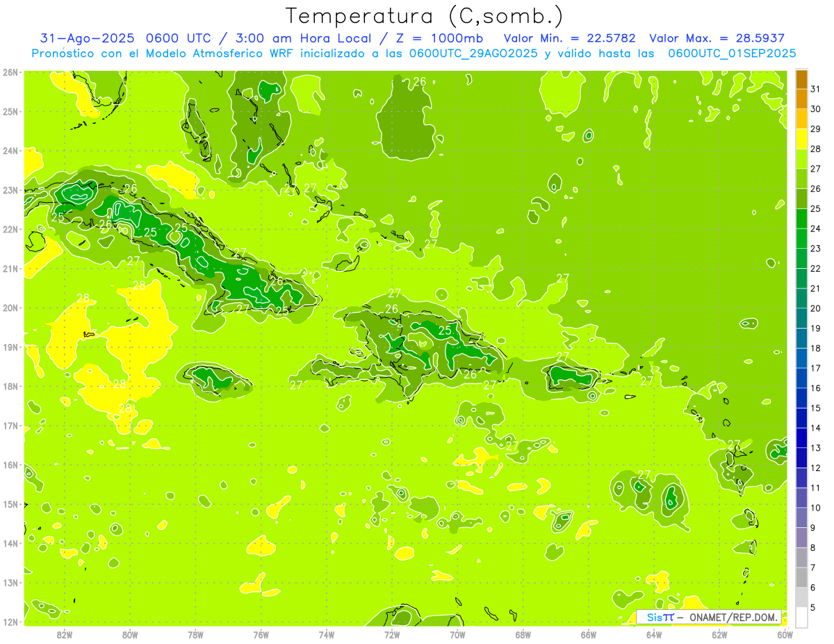Viewport: 834px width, 644px height.
Task: Click the 14N latitude label
Action: [x=10, y=543]
